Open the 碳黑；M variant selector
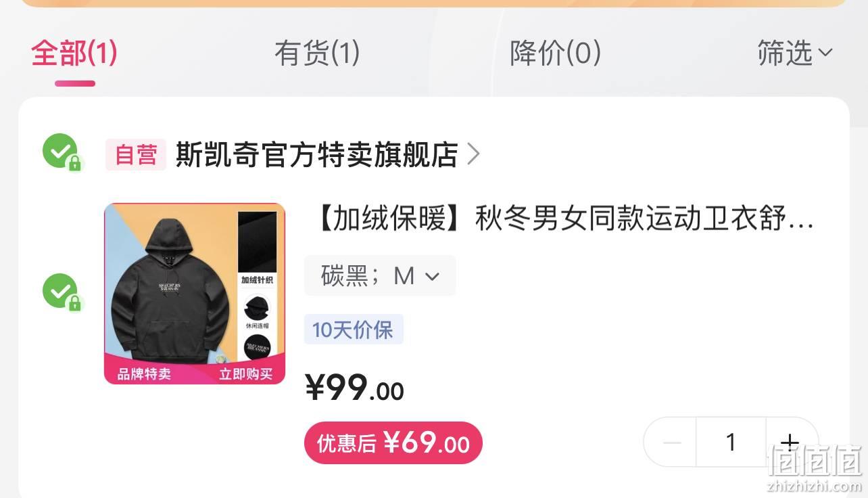This screenshot has height=498, width=868. coord(380,275)
